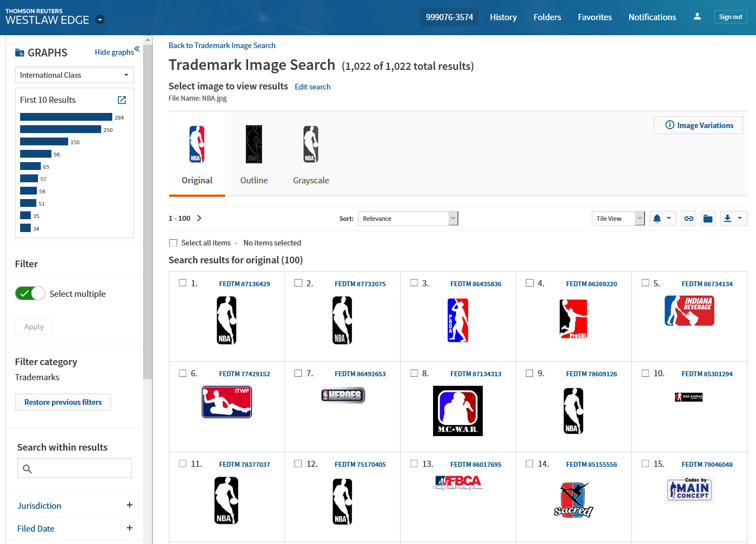Screen dimensions: 756x544
Task: Open the Tile View dropdown
Action: pos(618,219)
